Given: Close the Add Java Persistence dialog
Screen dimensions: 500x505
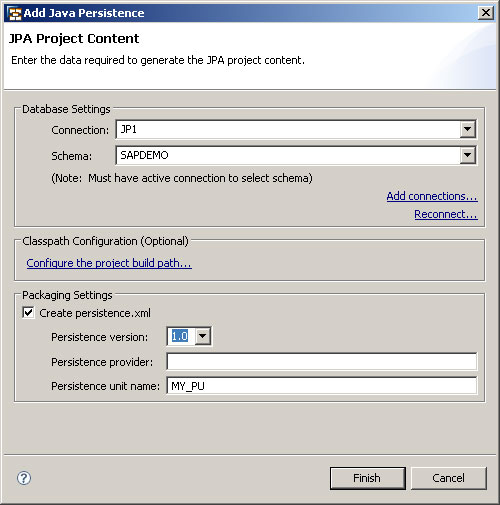Looking at the screenshot, I should 486,13.
